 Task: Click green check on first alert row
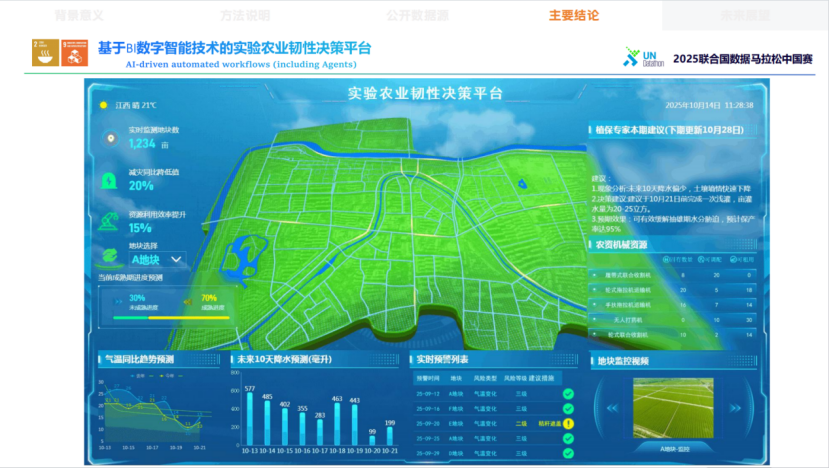pyautogui.click(x=567, y=394)
